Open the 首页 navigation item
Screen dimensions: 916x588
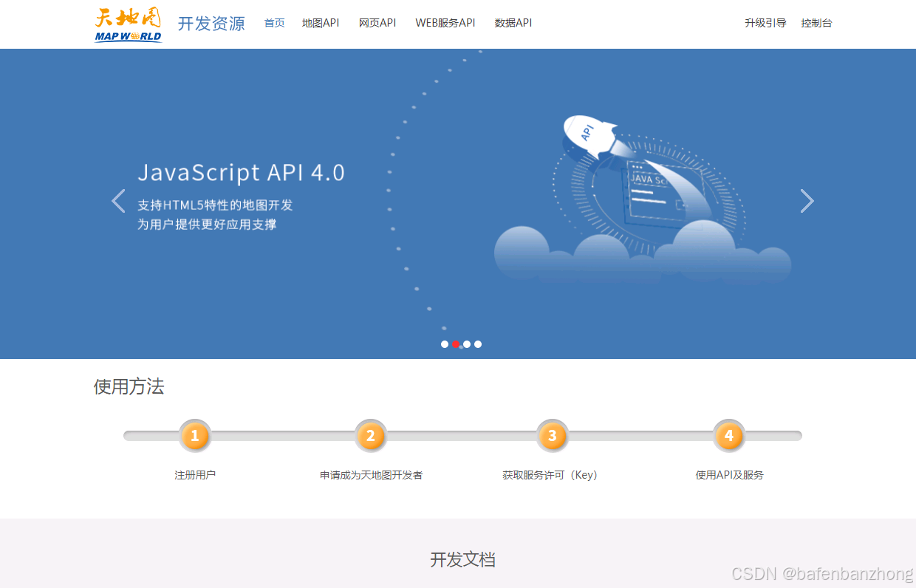click(275, 23)
